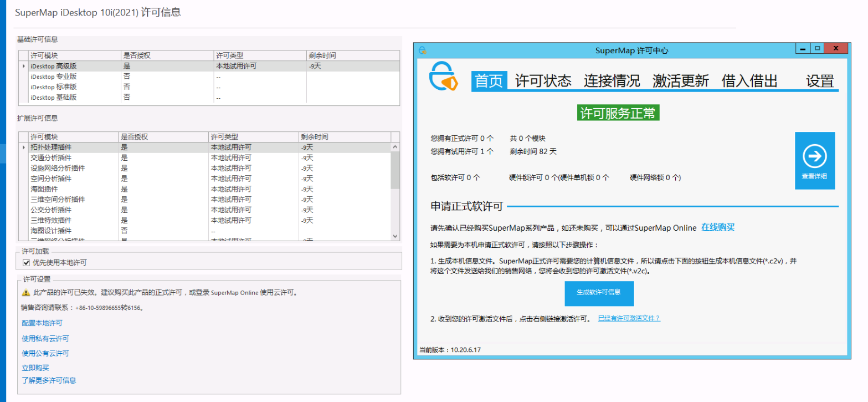The width and height of the screenshot is (868, 402).
Task: Open 连接情况 tab
Action: pyautogui.click(x=612, y=81)
